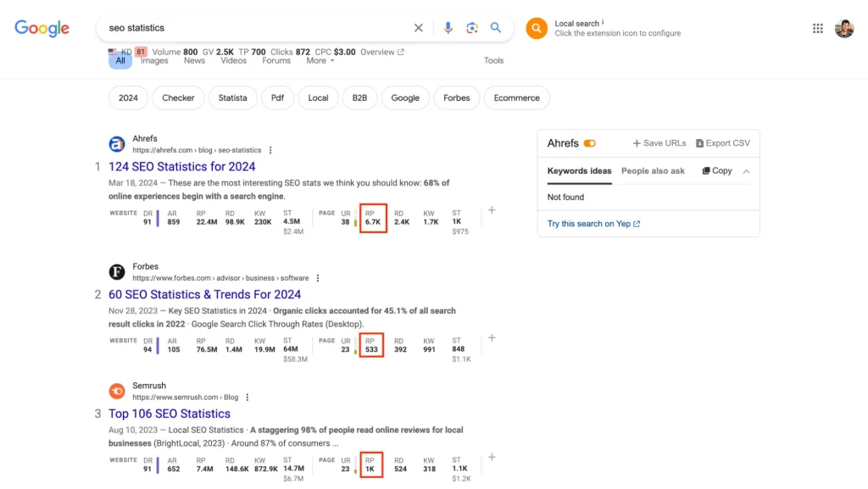Click plus icon beside Semrush result metrics

pyautogui.click(x=492, y=458)
